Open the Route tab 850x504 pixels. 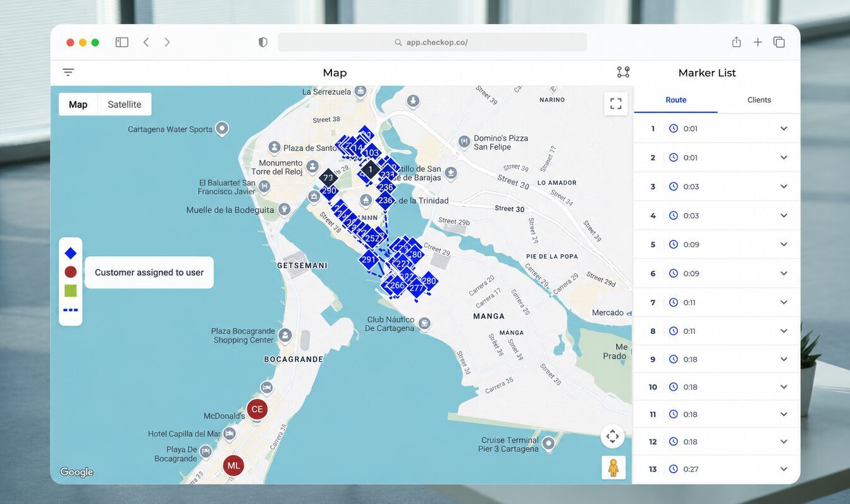tap(676, 100)
